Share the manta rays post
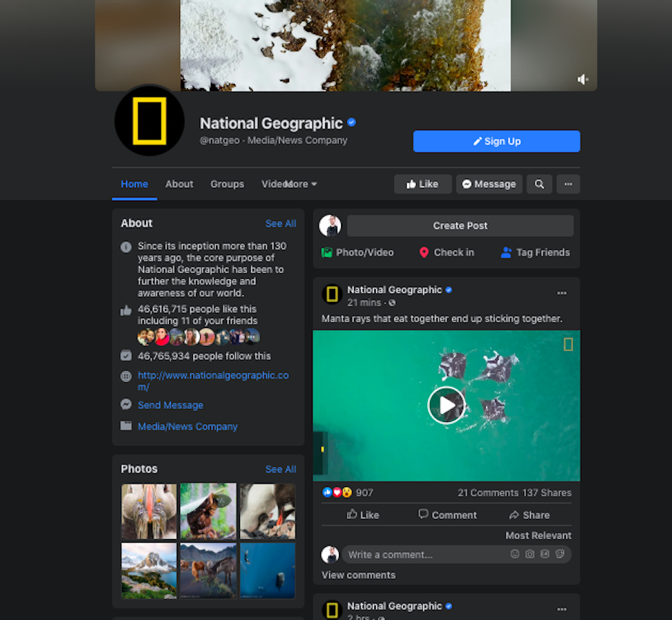The image size is (672, 620). [x=529, y=514]
